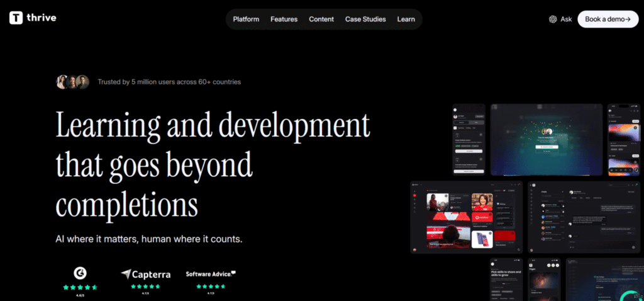This screenshot has width=644, height=301.
Task: Expand the Learn menu
Action: click(x=406, y=20)
